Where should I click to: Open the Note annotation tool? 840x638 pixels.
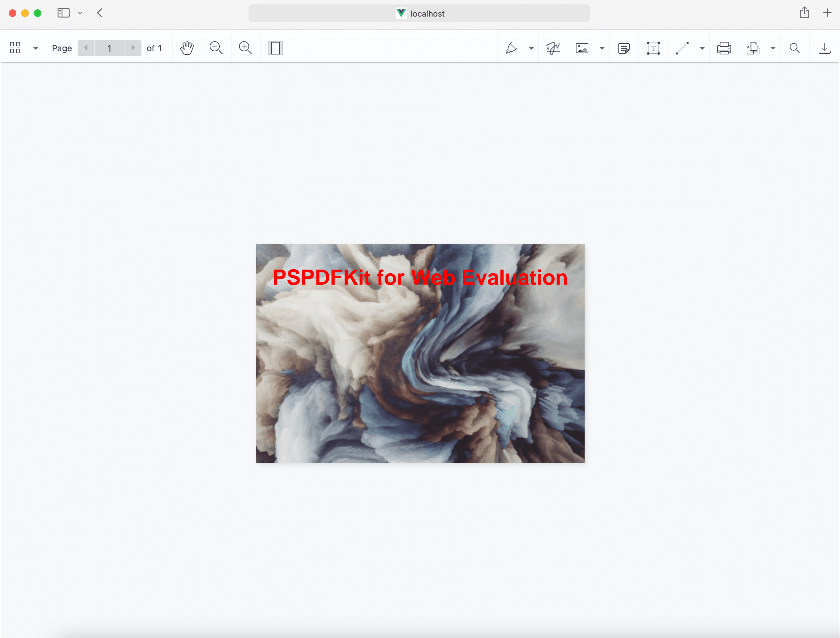(624, 48)
